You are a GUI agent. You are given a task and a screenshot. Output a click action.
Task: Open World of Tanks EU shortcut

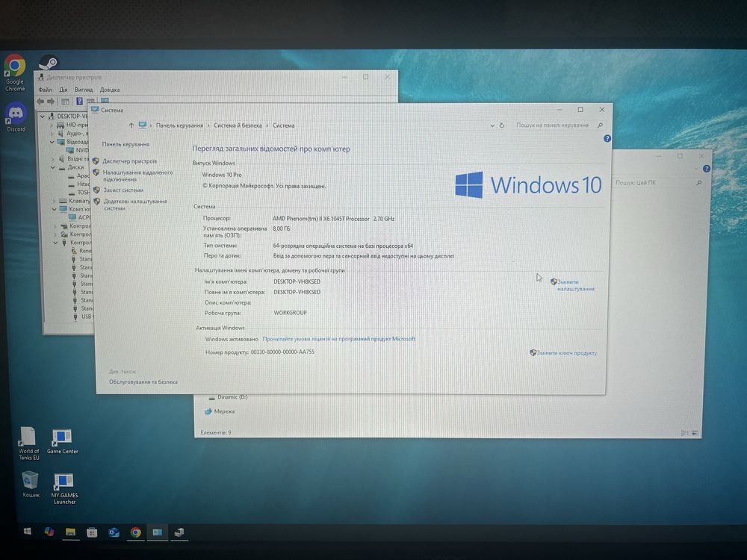click(28, 444)
